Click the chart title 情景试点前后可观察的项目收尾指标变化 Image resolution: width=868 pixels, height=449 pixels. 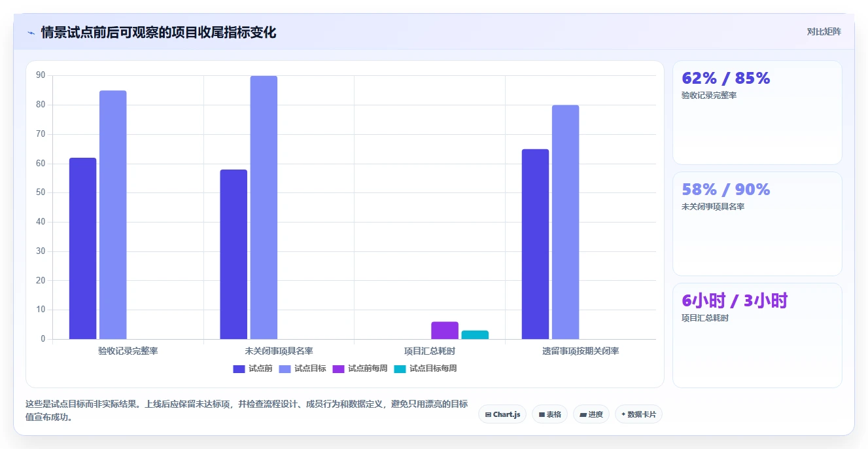(158, 32)
